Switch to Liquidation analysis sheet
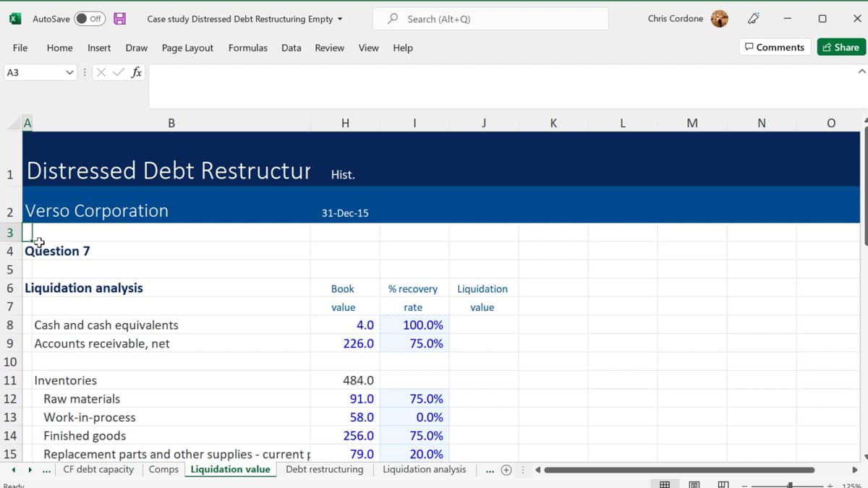 click(425, 469)
